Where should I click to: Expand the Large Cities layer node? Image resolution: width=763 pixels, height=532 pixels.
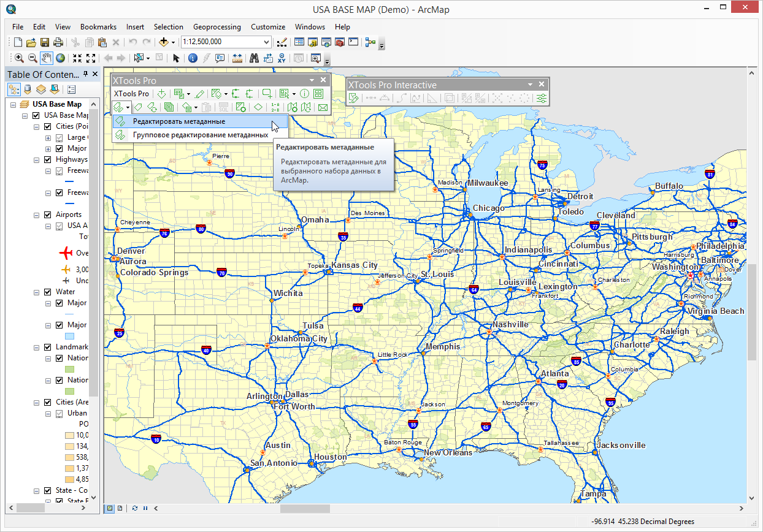pos(48,137)
